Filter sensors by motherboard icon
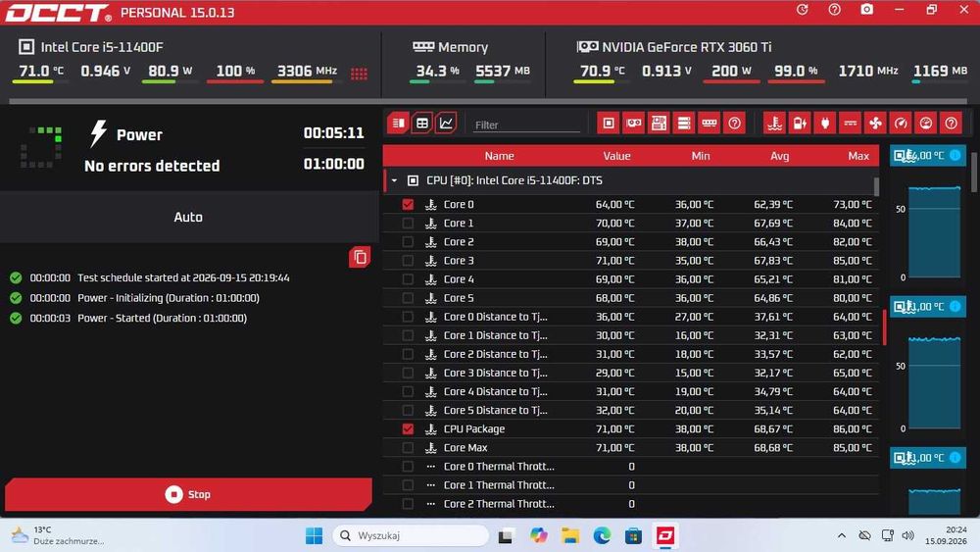 pos(659,124)
